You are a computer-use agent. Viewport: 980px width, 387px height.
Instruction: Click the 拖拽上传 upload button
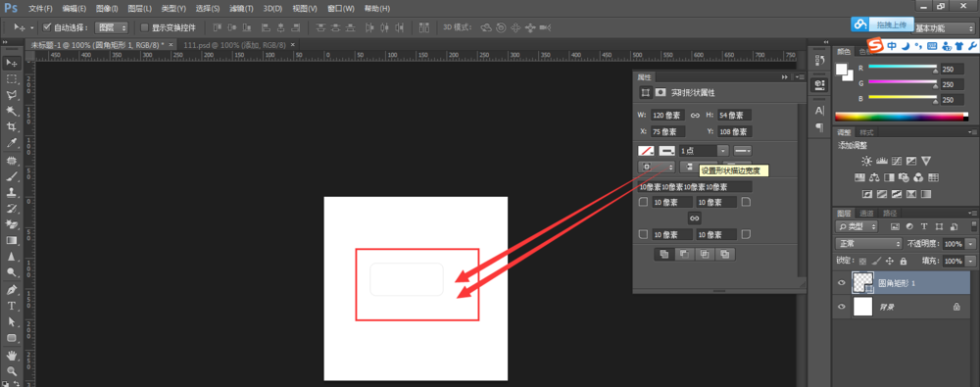(x=891, y=24)
